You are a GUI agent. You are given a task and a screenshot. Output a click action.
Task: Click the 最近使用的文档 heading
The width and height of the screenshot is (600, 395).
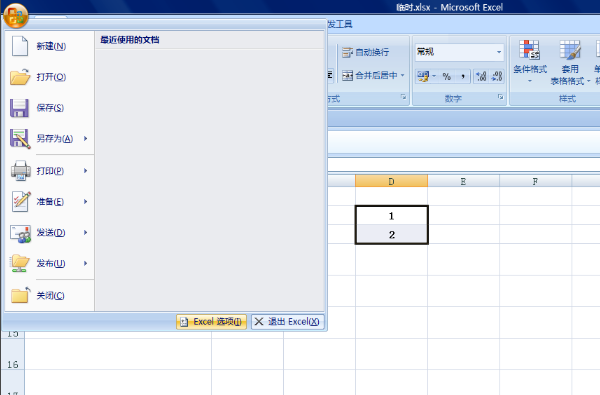pyautogui.click(x=130, y=40)
